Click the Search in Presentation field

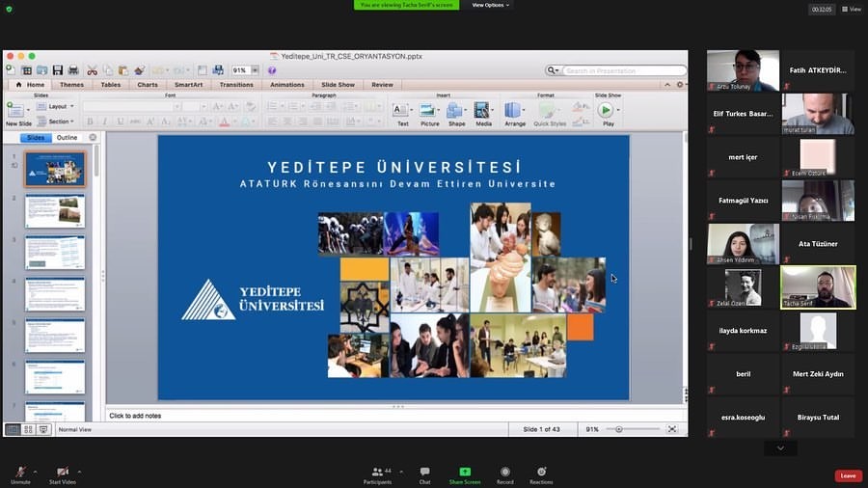tap(624, 70)
